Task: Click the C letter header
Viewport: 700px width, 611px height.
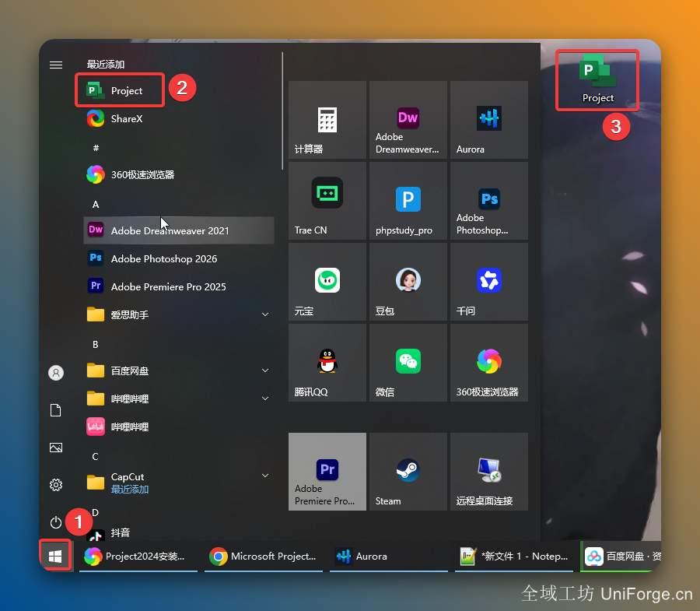Action: [95, 456]
